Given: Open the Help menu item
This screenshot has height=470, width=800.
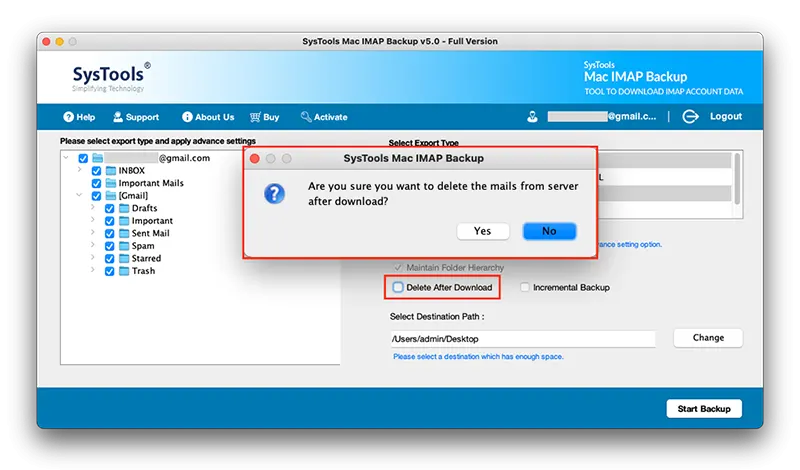Looking at the screenshot, I should tap(79, 117).
